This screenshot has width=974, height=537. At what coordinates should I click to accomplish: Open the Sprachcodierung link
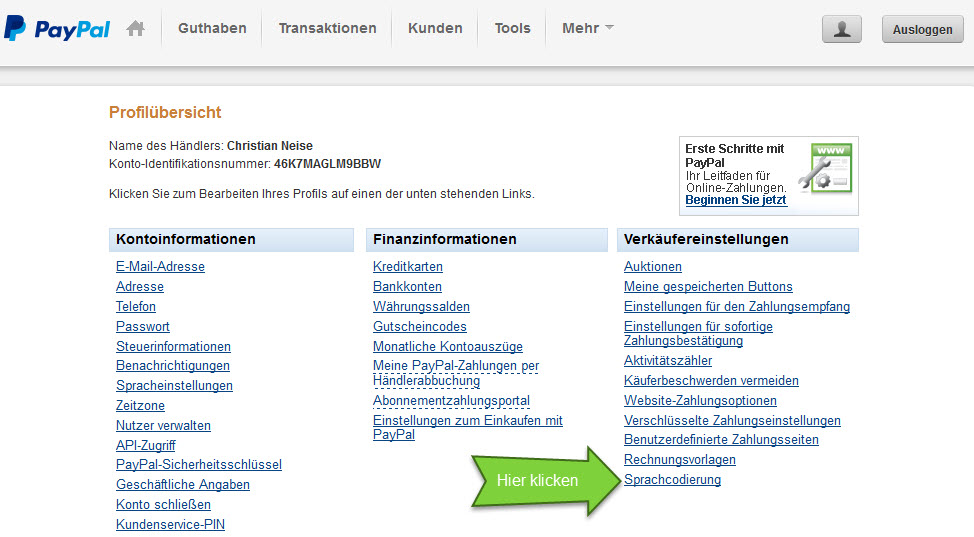point(672,480)
